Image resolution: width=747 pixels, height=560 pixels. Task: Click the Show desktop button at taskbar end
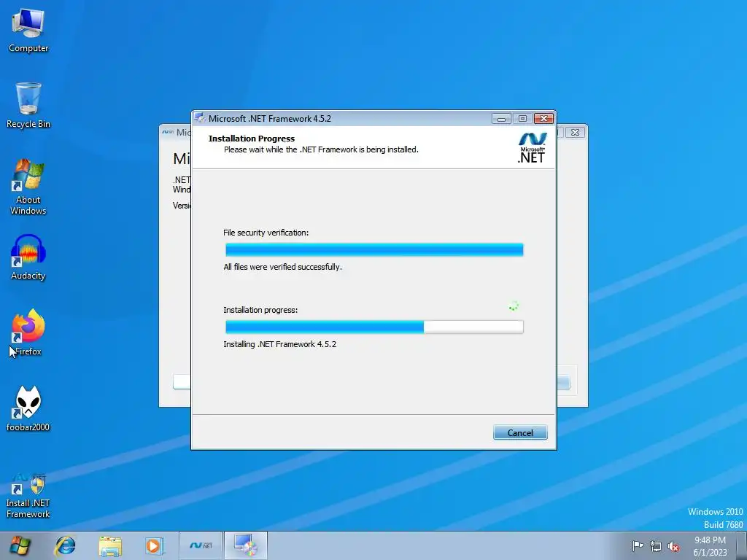[x=742, y=545]
